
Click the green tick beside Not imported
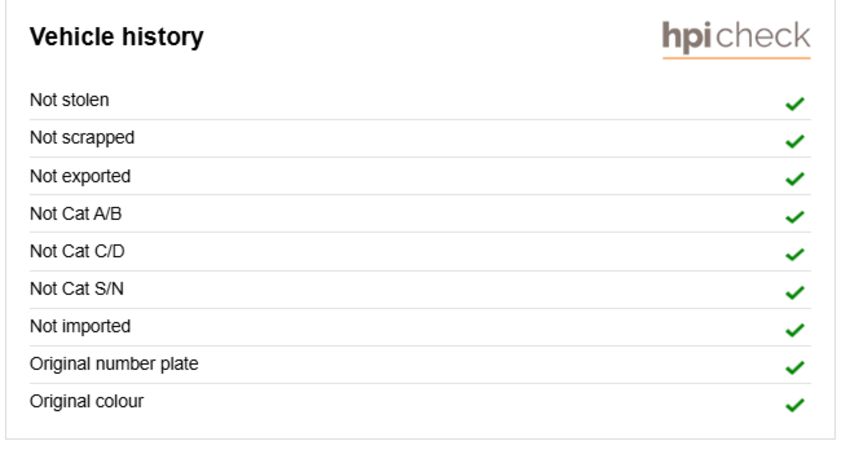click(795, 330)
